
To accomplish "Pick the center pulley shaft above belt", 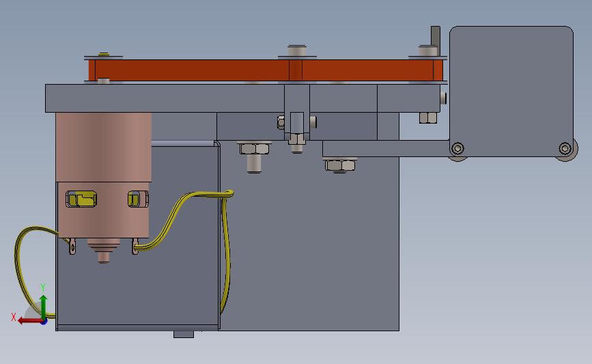I will tap(297, 51).
